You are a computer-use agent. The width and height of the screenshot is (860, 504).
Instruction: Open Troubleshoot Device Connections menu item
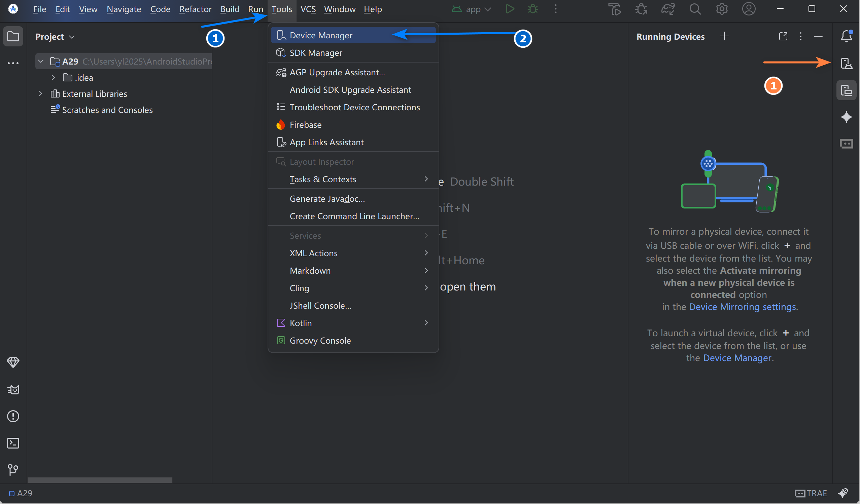(354, 107)
